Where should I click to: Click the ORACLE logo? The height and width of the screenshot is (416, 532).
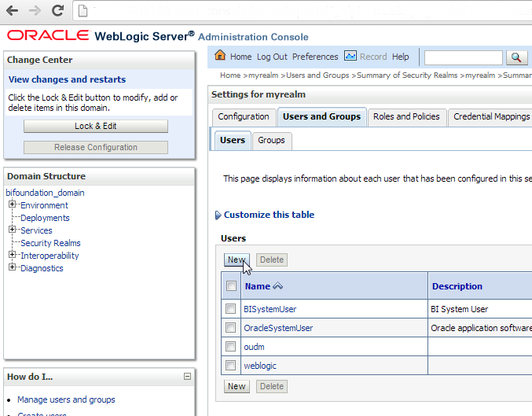[x=48, y=35]
